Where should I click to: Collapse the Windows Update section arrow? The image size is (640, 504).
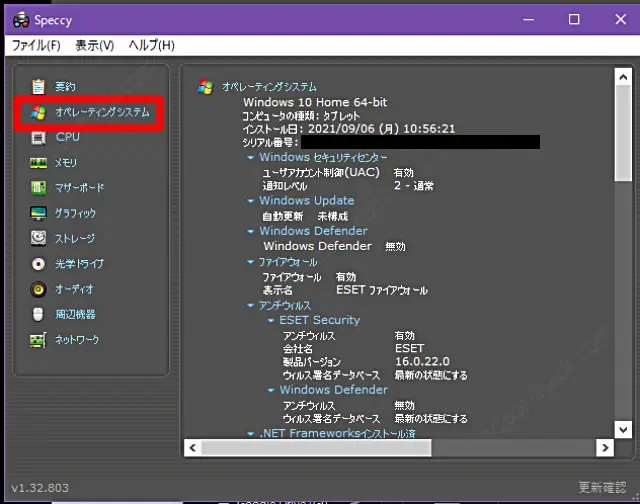[x=251, y=201]
